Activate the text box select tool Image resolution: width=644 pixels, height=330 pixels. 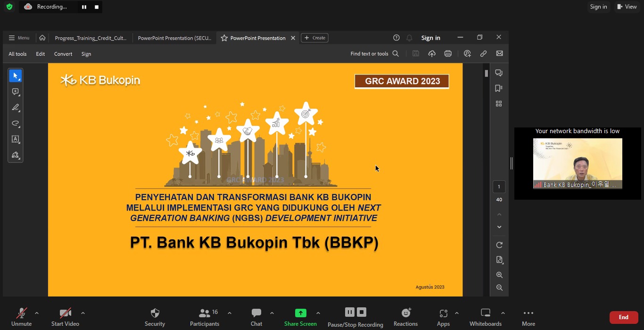(x=15, y=139)
